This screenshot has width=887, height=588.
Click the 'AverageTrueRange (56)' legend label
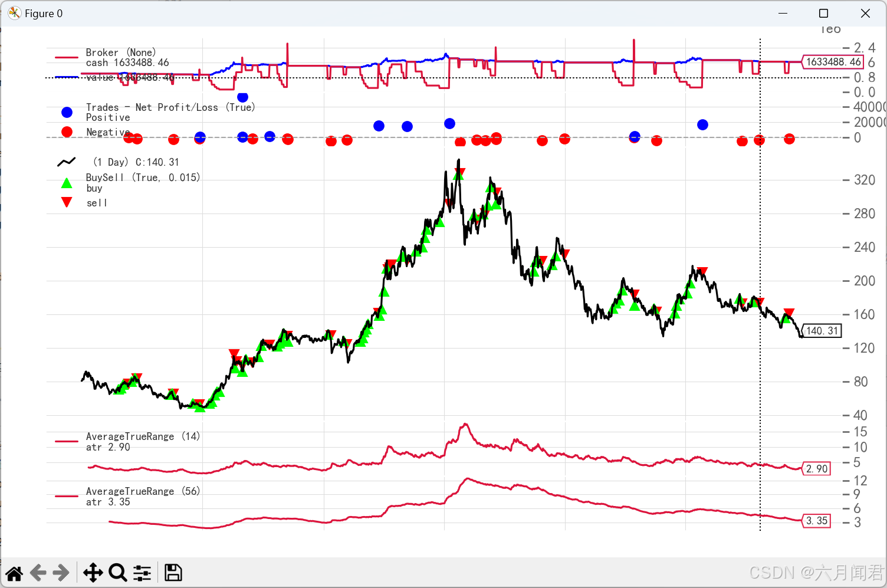143,491
